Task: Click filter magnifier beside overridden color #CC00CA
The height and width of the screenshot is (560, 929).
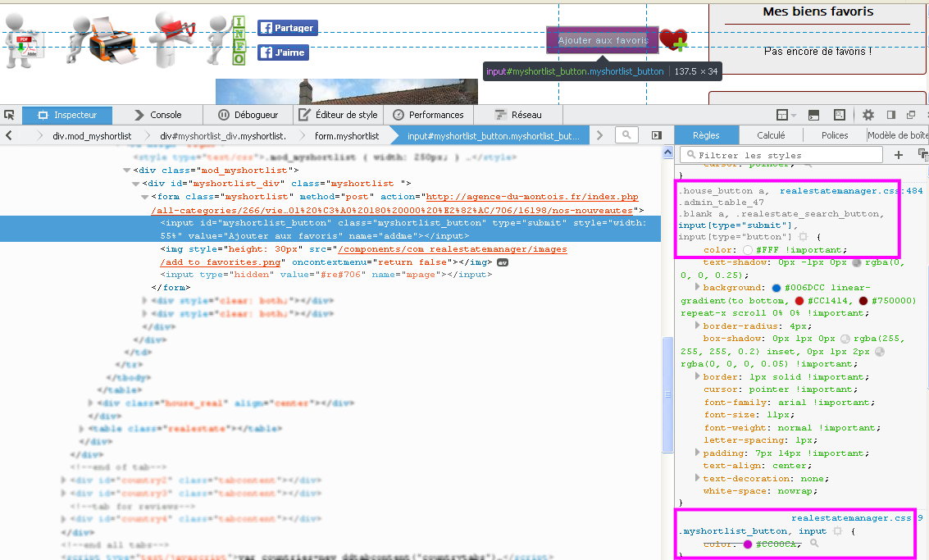Action: [815, 543]
